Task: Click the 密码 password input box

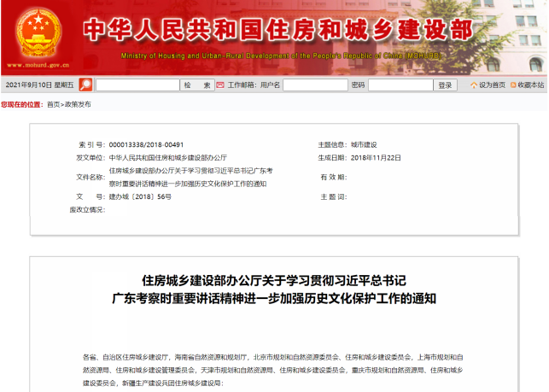Action: (400, 85)
